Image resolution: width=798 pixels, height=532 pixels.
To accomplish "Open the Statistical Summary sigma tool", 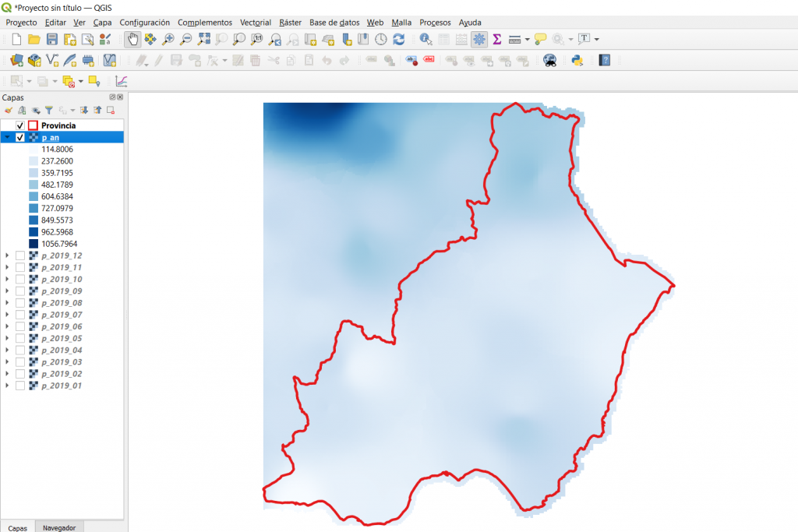I will [496, 39].
